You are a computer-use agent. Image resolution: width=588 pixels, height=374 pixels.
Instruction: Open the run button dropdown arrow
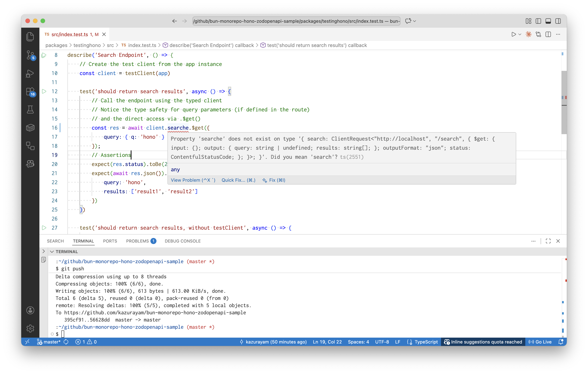click(x=520, y=34)
